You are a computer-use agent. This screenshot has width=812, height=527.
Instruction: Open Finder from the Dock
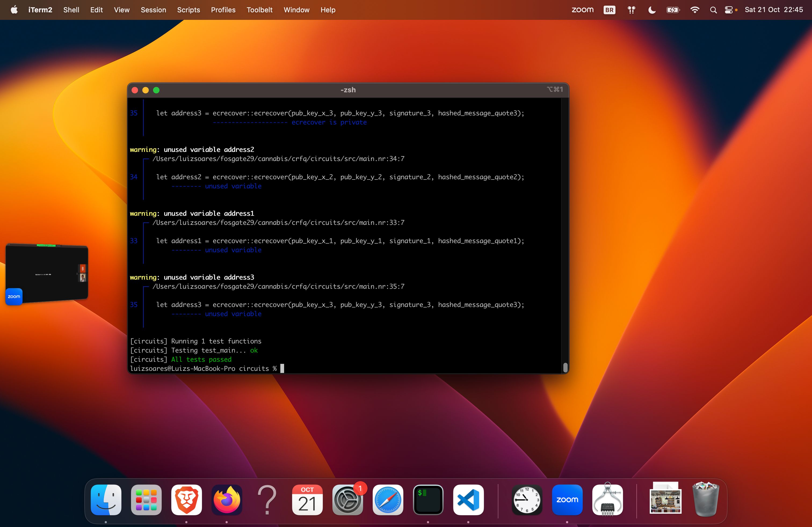point(106,500)
